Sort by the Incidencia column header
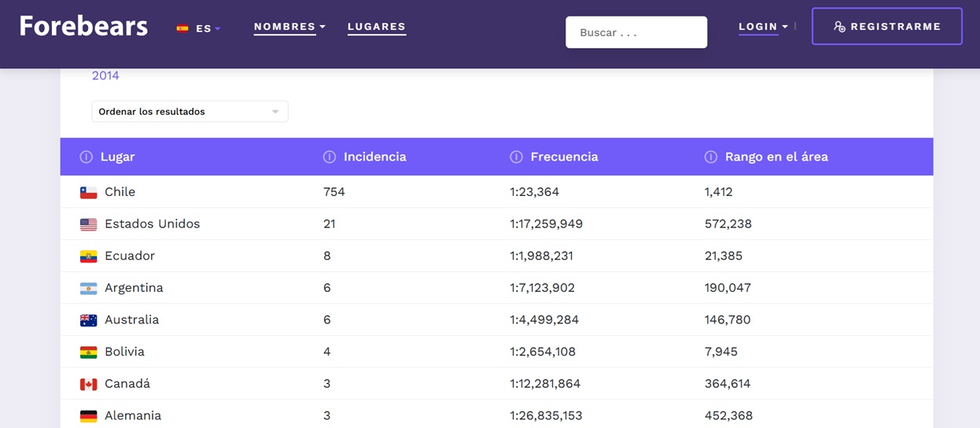 374,157
